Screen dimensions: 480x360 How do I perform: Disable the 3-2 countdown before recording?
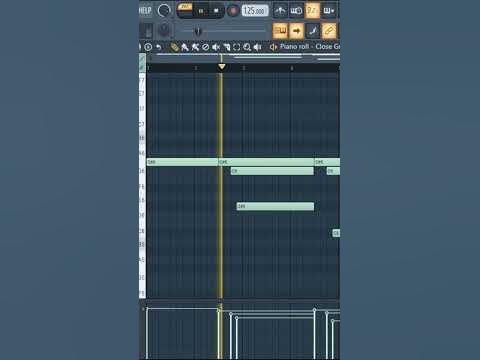tap(312, 11)
